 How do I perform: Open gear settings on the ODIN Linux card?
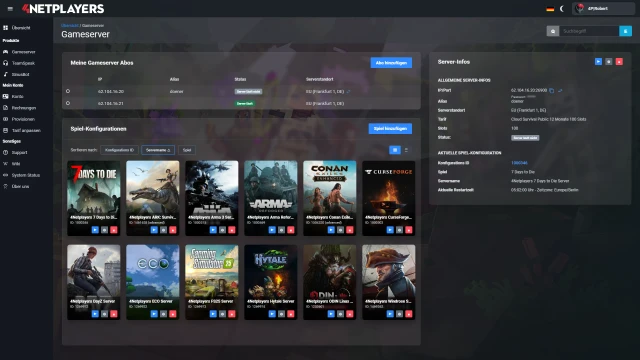tap(340, 314)
